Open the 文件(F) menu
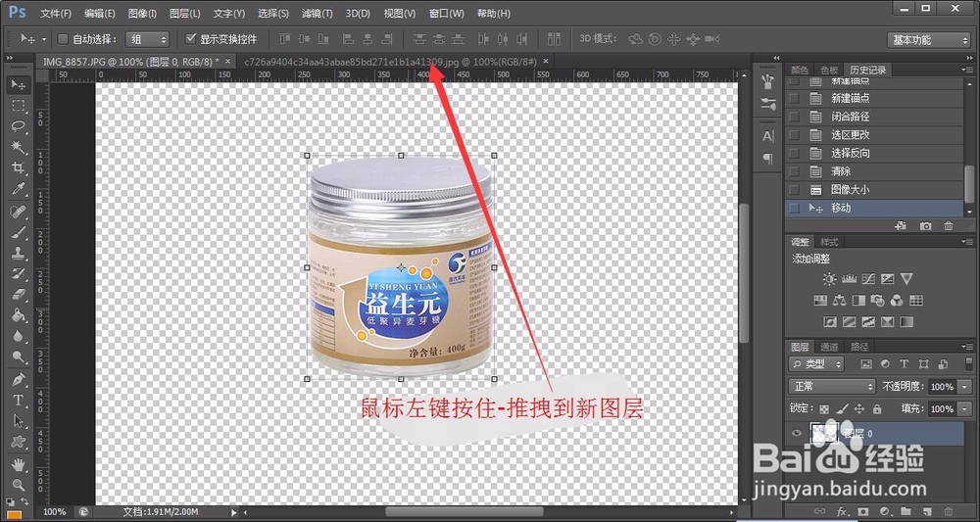The image size is (980, 522). pos(56,13)
